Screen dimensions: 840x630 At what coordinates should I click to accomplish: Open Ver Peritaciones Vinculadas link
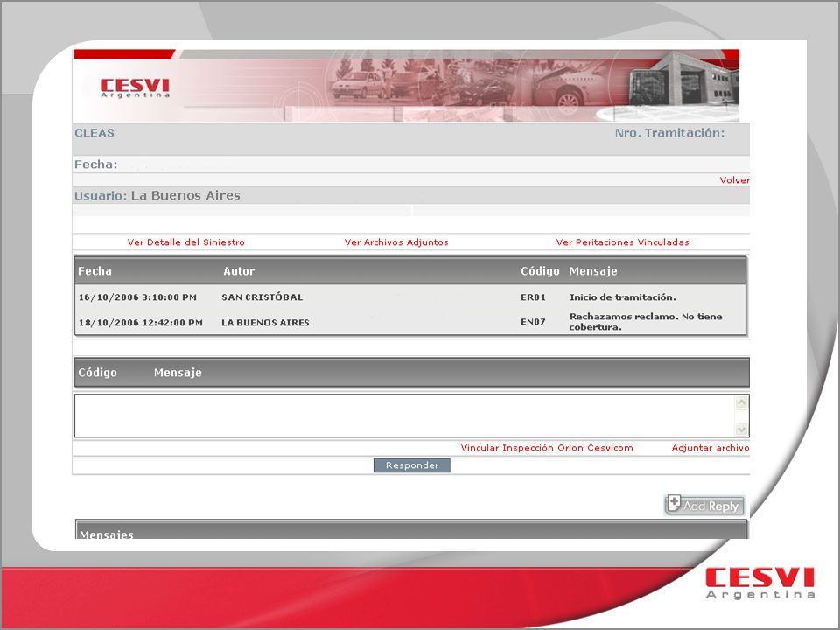coord(622,242)
